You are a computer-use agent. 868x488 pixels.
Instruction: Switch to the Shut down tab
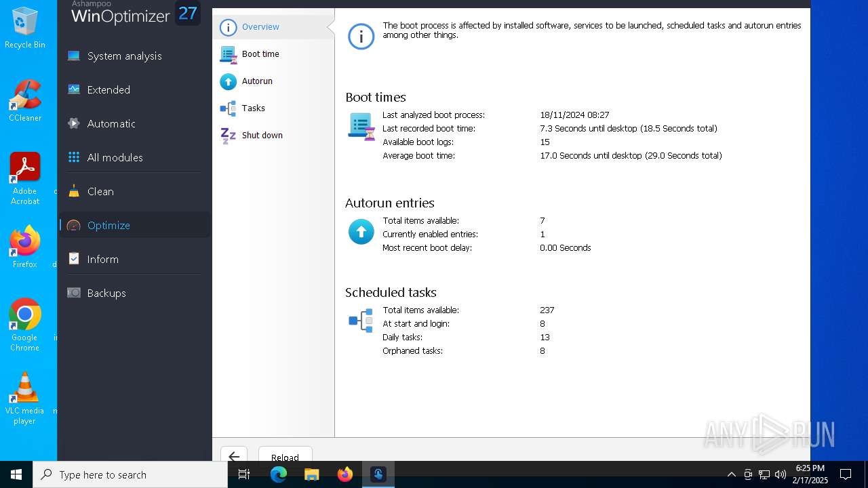pos(273,136)
